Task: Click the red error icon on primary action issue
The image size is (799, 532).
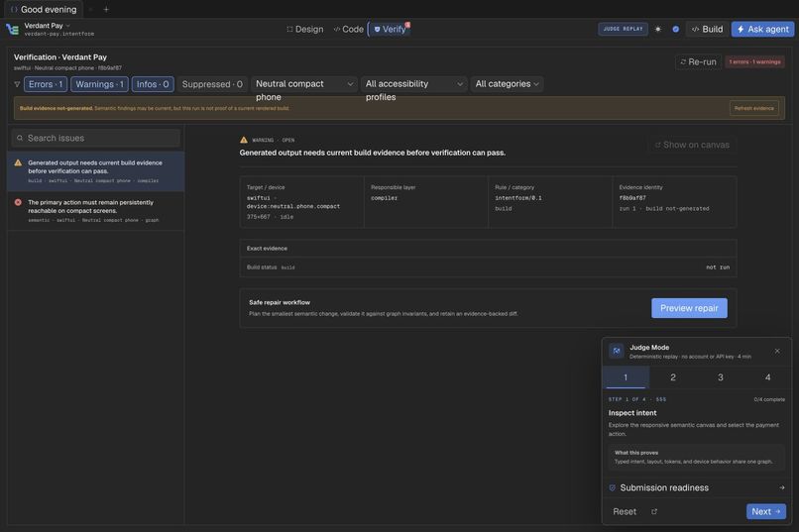Action: 18,202
